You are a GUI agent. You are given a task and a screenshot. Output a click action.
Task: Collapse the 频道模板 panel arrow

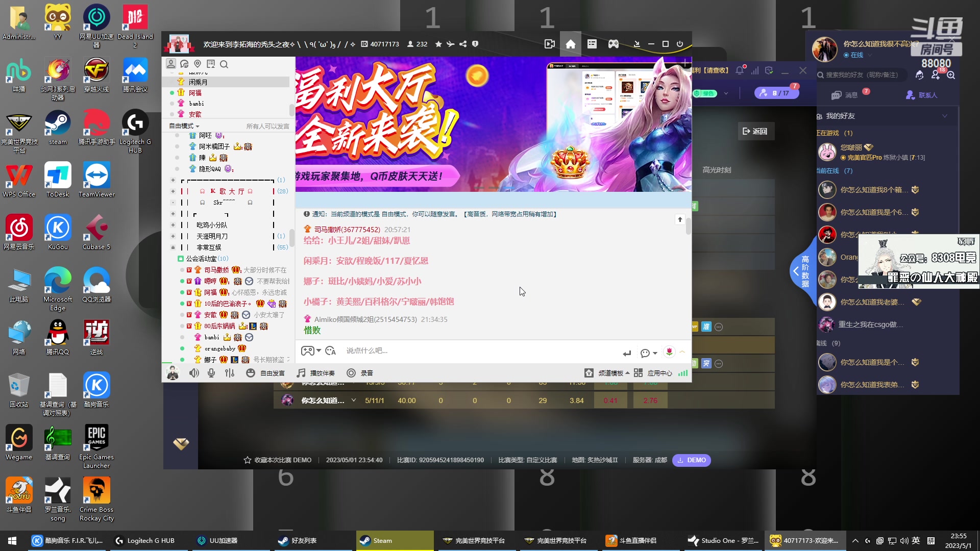pyautogui.click(x=628, y=373)
